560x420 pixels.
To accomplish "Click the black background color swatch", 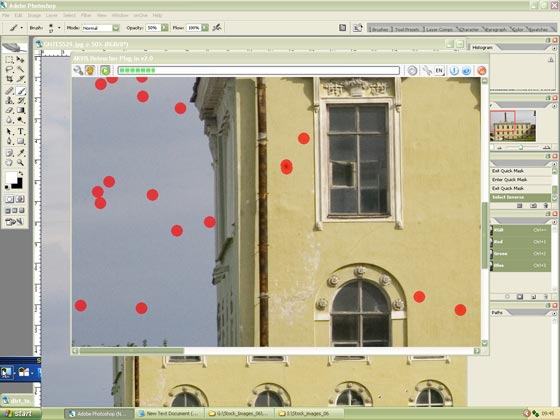I will (x=19, y=185).
